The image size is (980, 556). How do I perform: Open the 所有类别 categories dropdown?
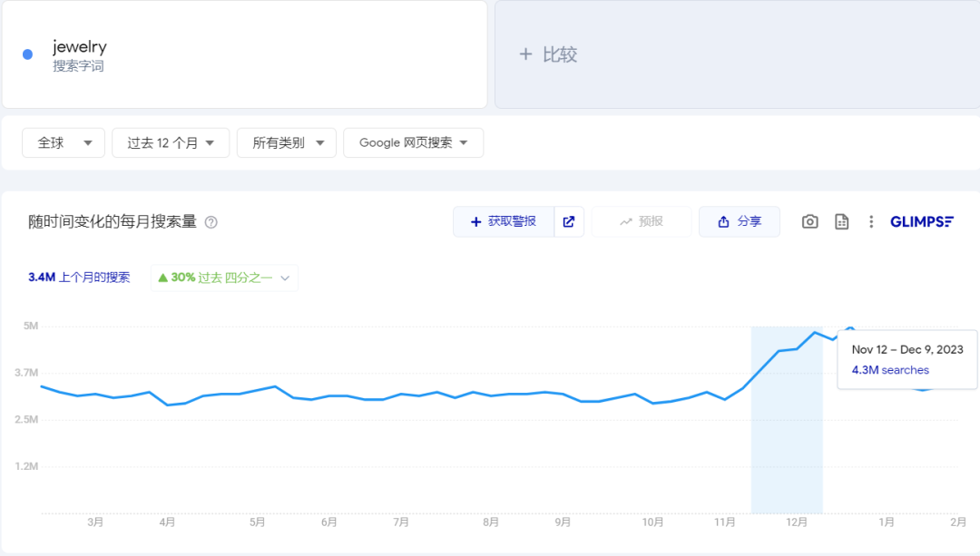[x=286, y=142]
